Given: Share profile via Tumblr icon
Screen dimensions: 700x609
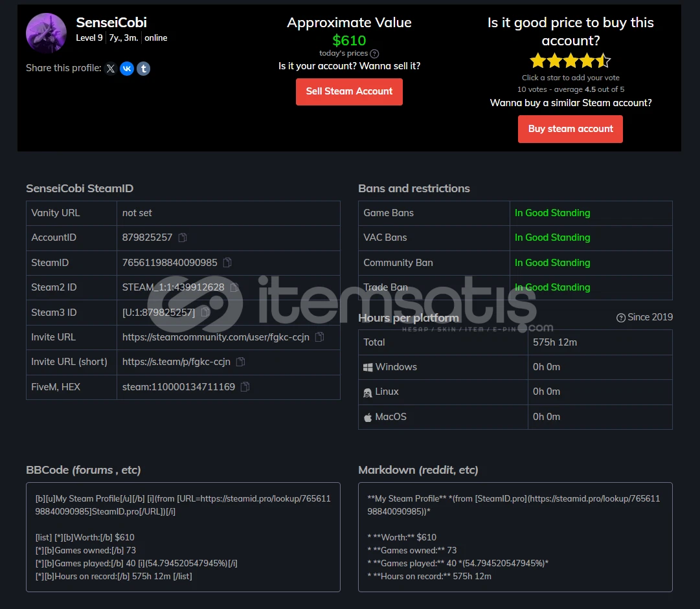Looking at the screenshot, I should 144,69.
